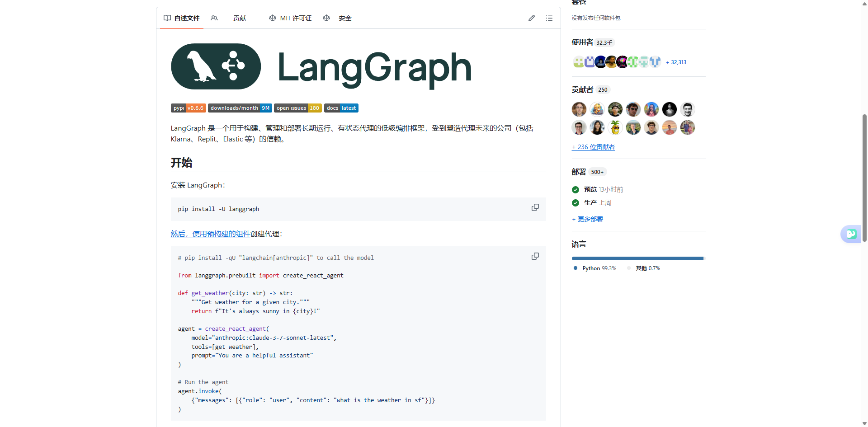Click the scale icon beside MIT 许可证
Screen dimensions: 868x427
273,18
